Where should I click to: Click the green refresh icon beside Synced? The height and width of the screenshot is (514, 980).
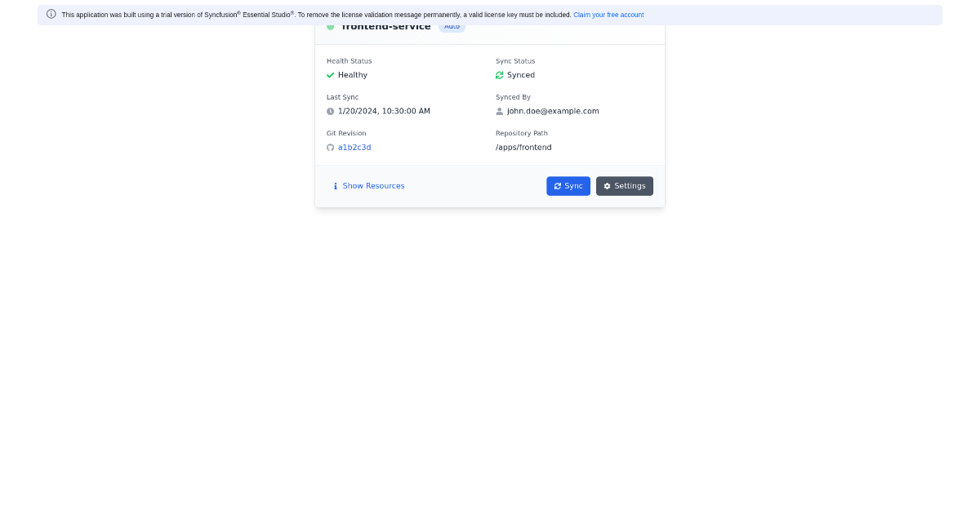[x=499, y=74]
